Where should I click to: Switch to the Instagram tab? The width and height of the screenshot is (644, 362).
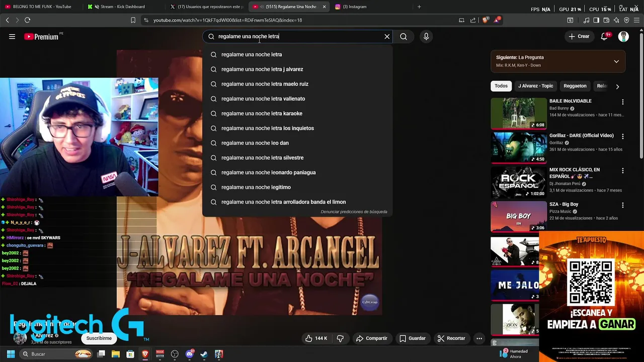pos(372,7)
